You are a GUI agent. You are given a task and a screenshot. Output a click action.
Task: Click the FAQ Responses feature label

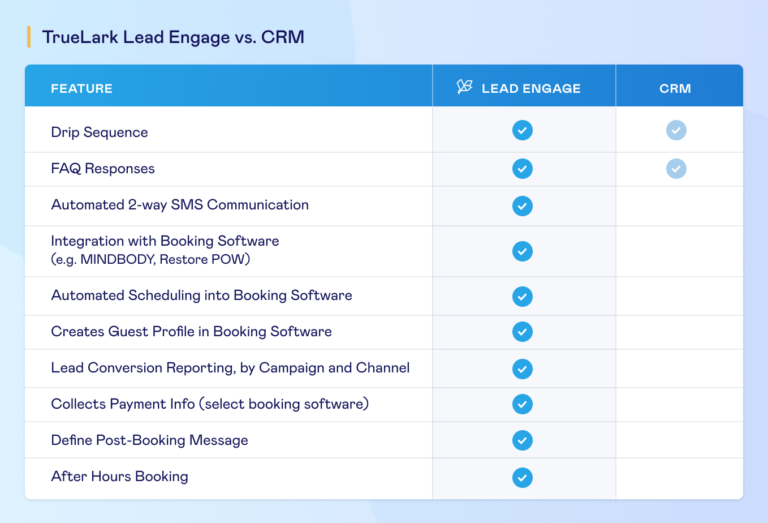click(103, 168)
